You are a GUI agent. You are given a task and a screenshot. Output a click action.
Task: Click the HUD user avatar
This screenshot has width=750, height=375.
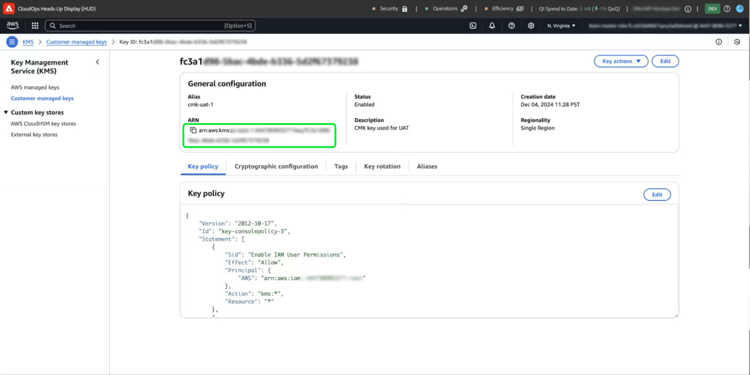pyautogui.click(x=740, y=9)
